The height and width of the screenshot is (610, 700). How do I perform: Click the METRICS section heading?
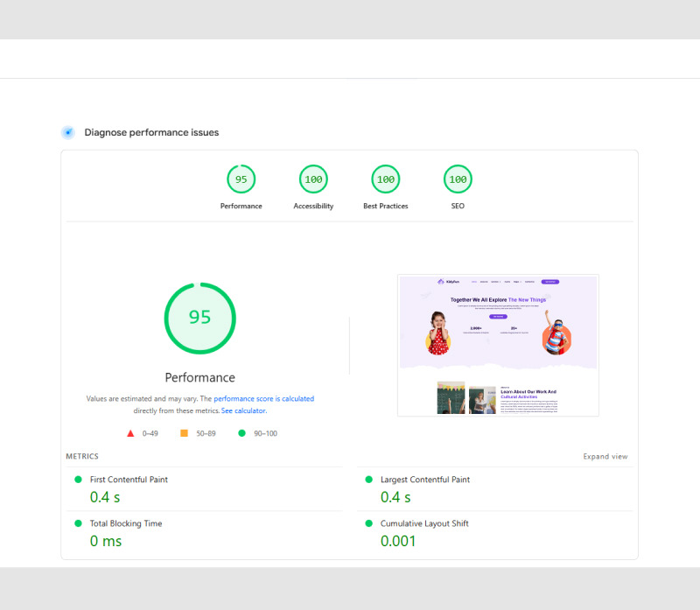(82, 457)
